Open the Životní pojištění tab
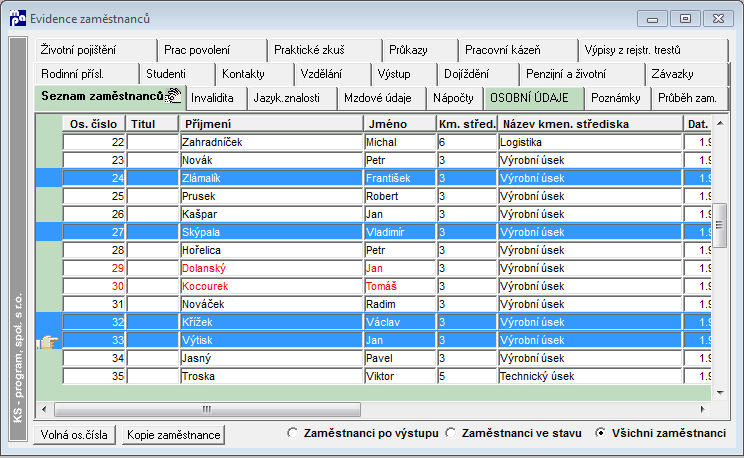Screen dimensions: 744x458 click(x=95, y=50)
